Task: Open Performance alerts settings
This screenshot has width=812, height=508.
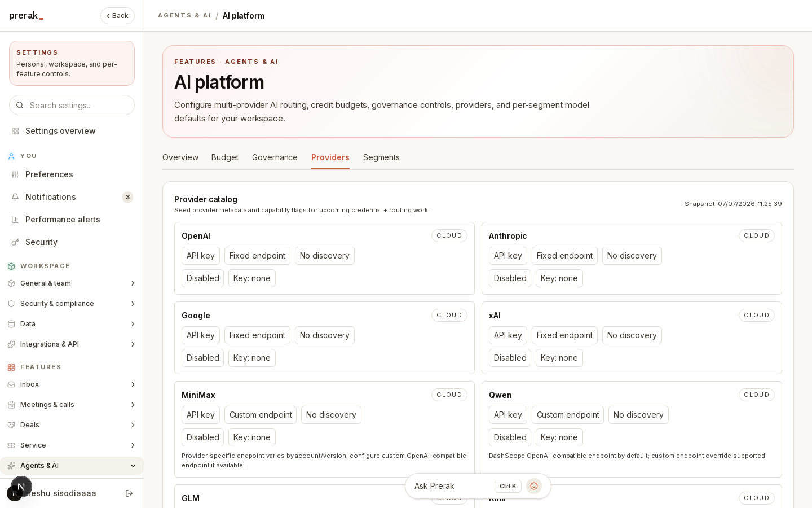Action: pos(72,220)
